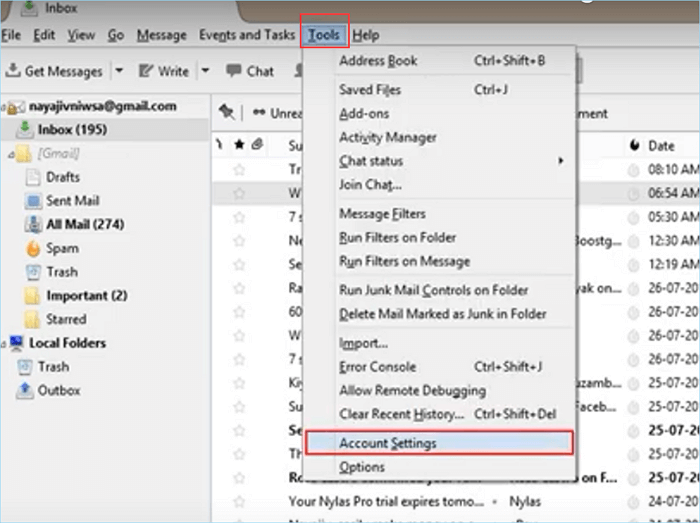Open the Edit menu

(44, 35)
